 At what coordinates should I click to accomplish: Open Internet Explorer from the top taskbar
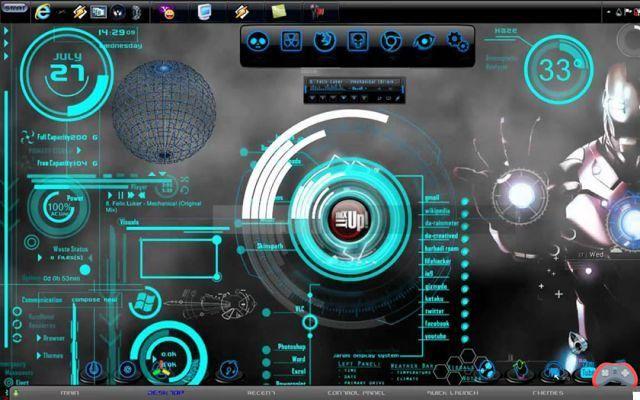tap(42, 11)
